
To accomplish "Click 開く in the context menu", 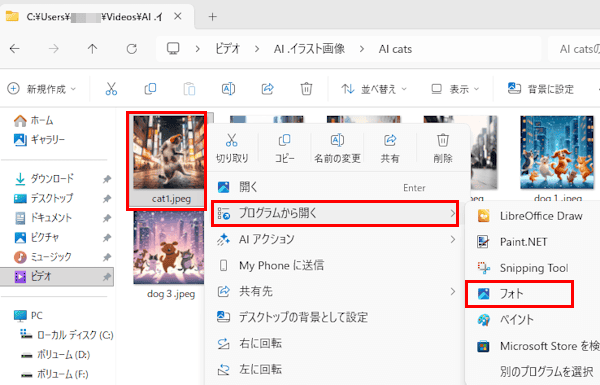I will 336,188.
